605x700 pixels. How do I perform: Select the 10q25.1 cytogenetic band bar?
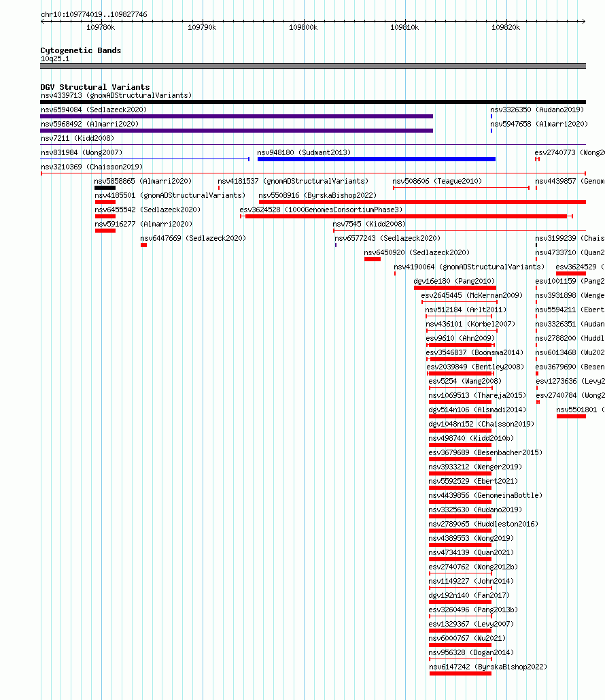(x=313, y=66)
